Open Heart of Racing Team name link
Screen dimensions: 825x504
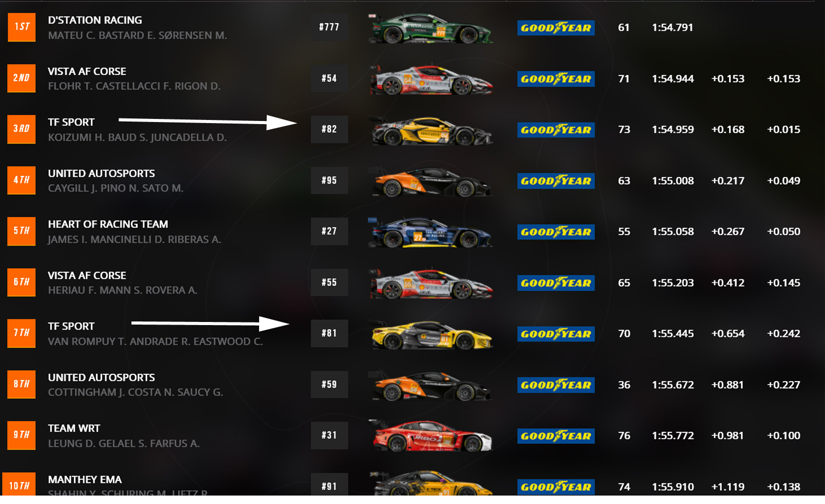[x=108, y=224]
